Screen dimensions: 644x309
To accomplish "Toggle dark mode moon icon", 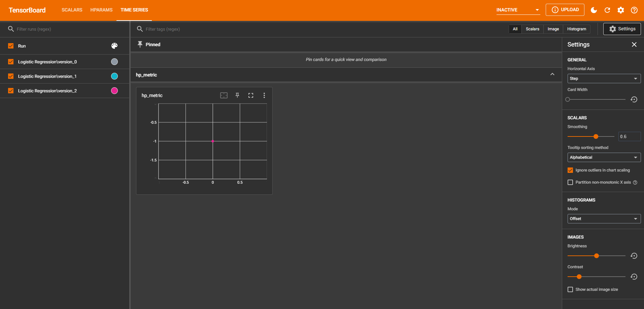I will tap(594, 10).
